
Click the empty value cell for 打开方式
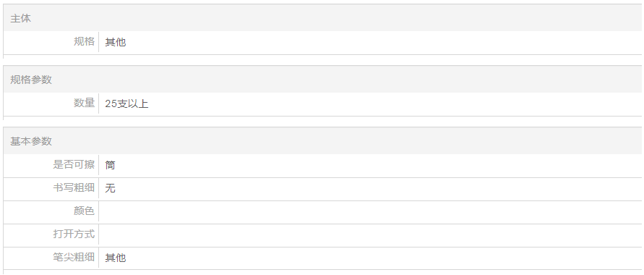(370, 235)
